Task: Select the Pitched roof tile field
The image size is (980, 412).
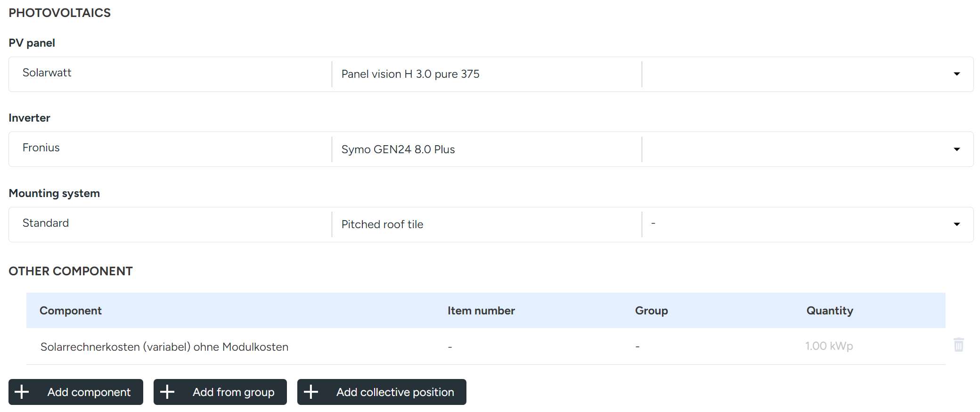Action: click(485, 224)
